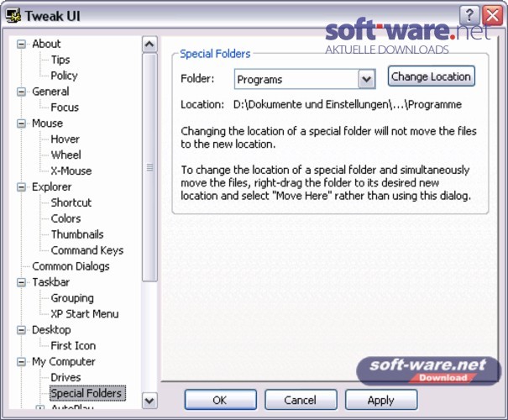
Task: Select Tips in the tree
Action: pyautogui.click(x=60, y=60)
